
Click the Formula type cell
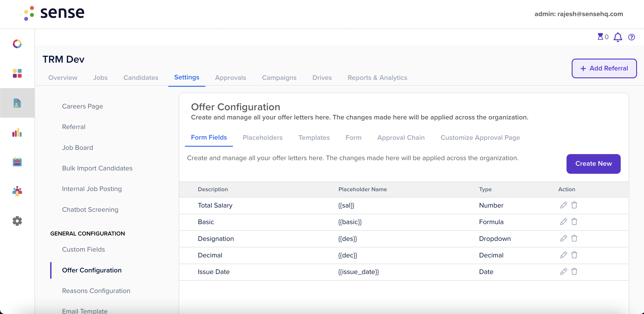491,222
